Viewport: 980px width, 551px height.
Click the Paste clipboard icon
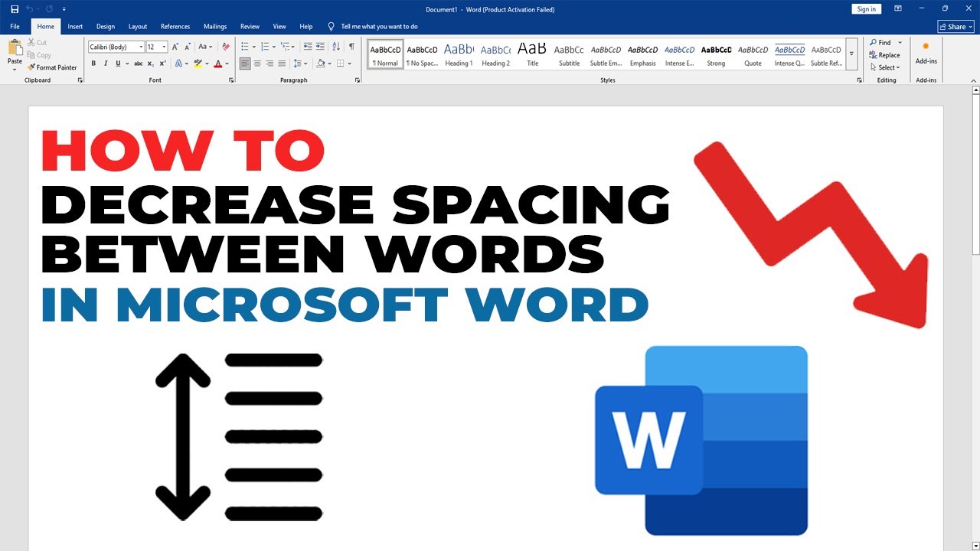[15, 48]
